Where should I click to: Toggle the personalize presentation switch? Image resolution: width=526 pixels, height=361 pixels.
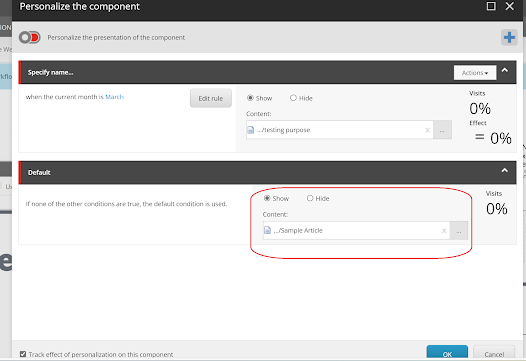click(30, 37)
